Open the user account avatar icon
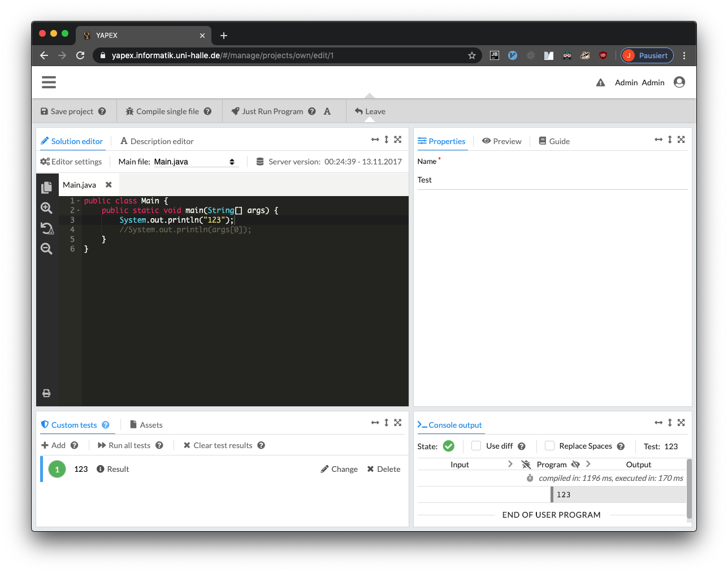This screenshot has height=573, width=728. click(x=679, y=83)
